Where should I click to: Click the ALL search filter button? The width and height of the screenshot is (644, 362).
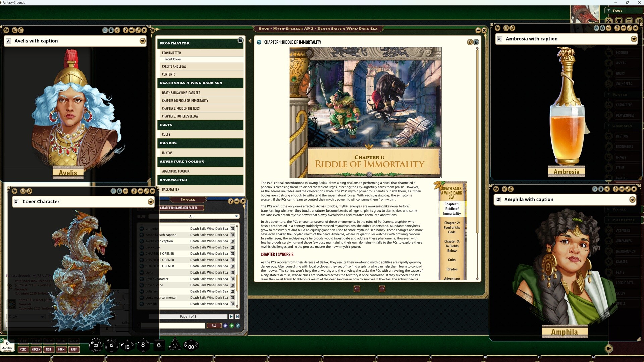(x=214, y=325)
